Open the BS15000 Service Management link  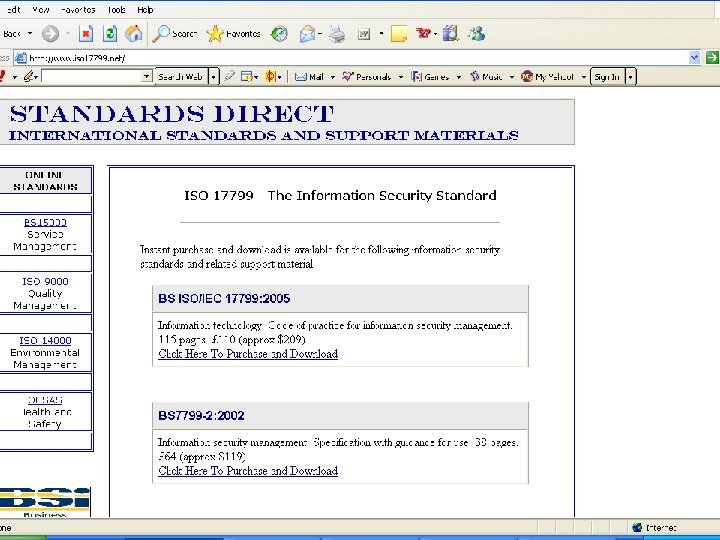[x=45, y=223]
